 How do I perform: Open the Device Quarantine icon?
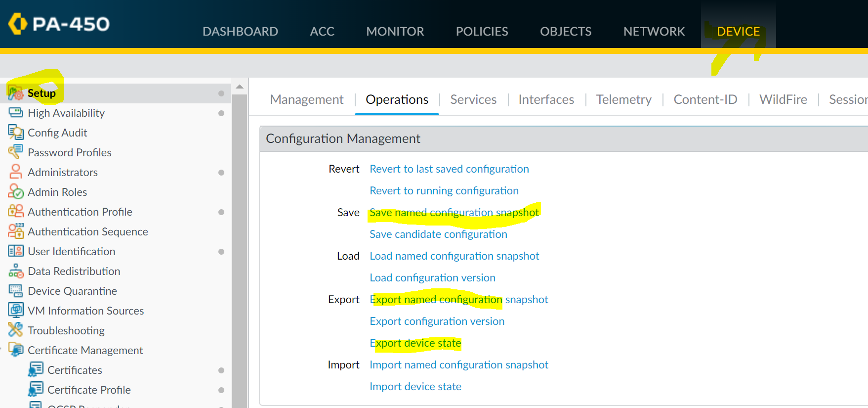click(x=15, y=291)
